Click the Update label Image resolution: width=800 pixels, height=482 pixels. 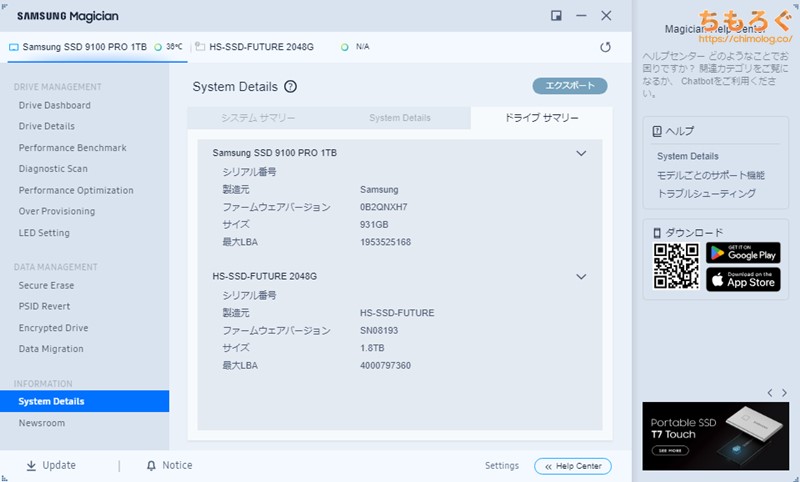[x=59, y=465]
